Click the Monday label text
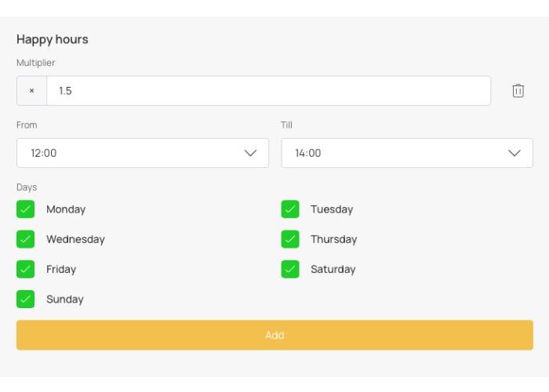549x392 pixels. [66, 209]
